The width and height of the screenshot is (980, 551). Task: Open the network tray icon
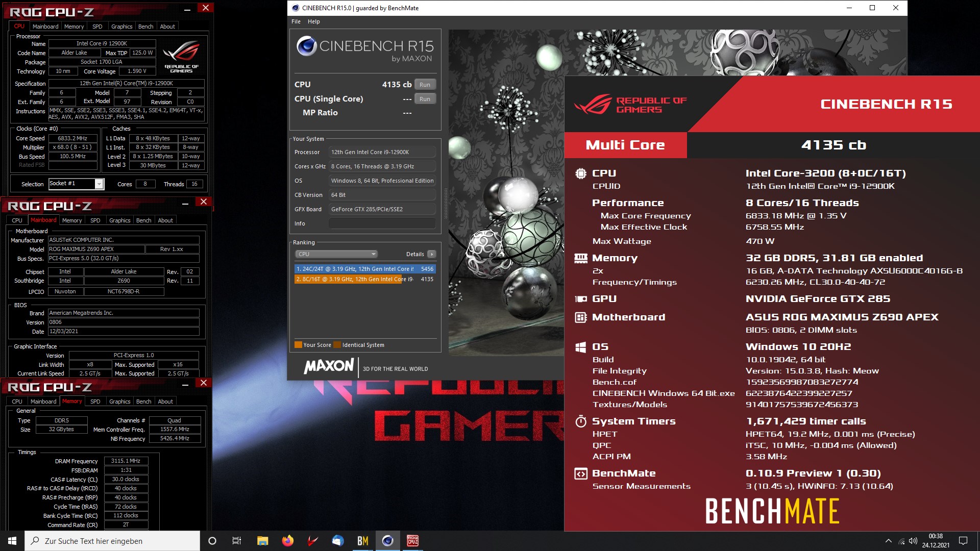click(x=901, y=541)
